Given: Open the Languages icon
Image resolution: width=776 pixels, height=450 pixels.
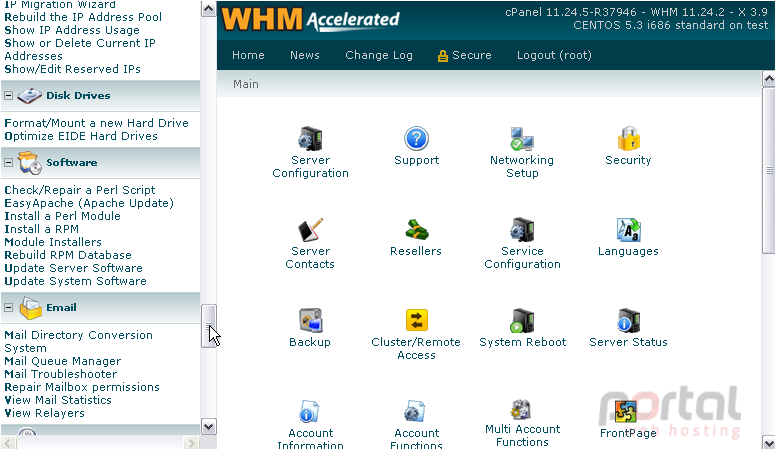Looking at the screenshot, I should point(629,230).
